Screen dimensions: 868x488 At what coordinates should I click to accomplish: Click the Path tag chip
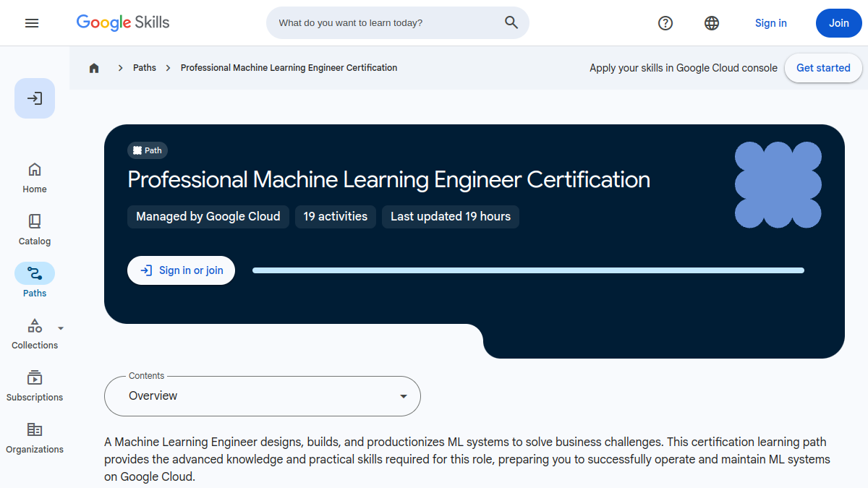tap(148, 150)
